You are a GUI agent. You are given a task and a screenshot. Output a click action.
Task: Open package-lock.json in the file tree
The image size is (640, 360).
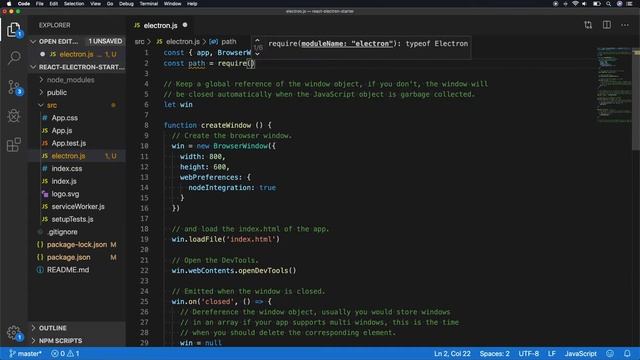[77, 244]
